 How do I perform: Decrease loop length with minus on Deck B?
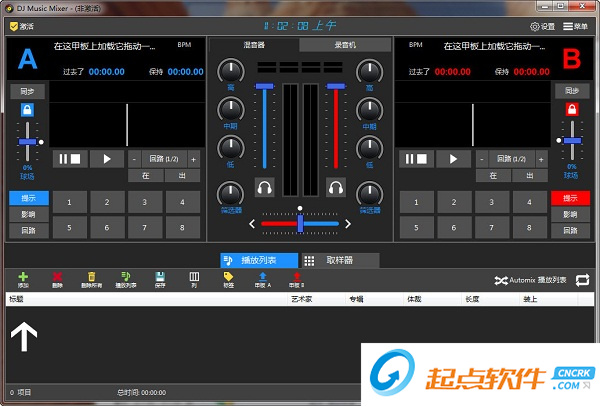(482, 159)
